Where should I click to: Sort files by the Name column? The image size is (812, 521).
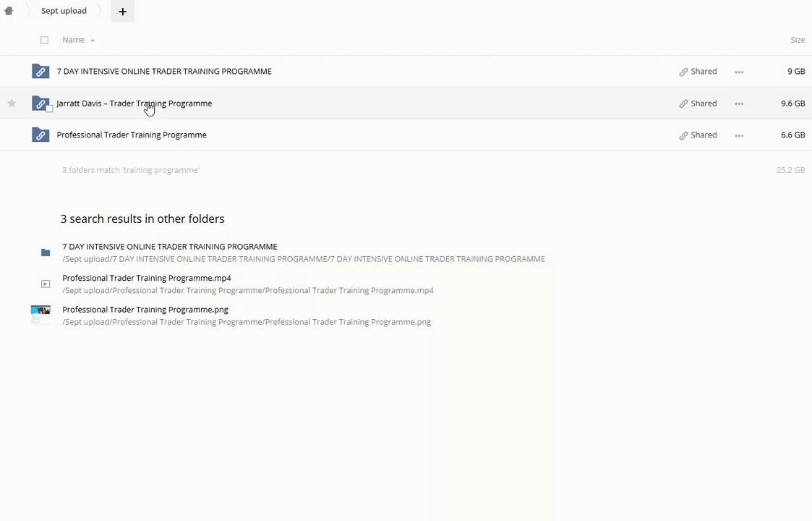pyautogui.click(x=73, y=40)
